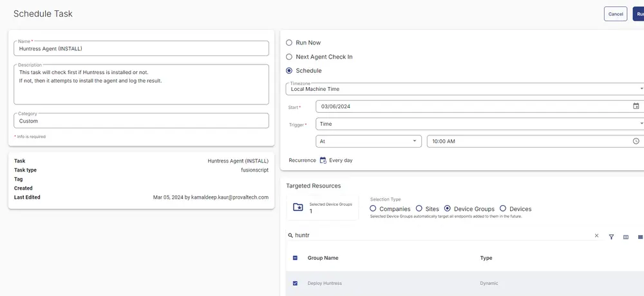This screenshot has width=644, height=296.
Task: Open the At dropdown
Action: point(368,141)
